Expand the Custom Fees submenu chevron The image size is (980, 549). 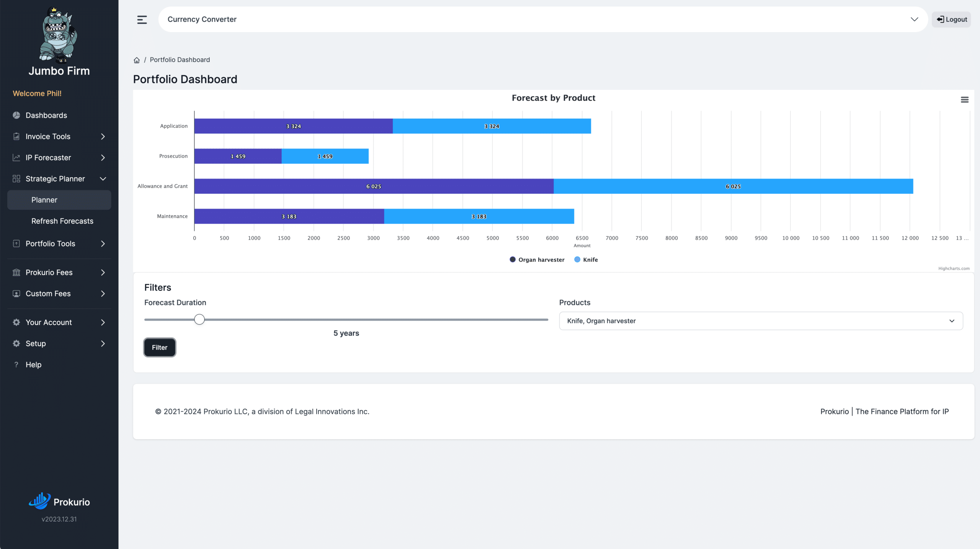103,294
